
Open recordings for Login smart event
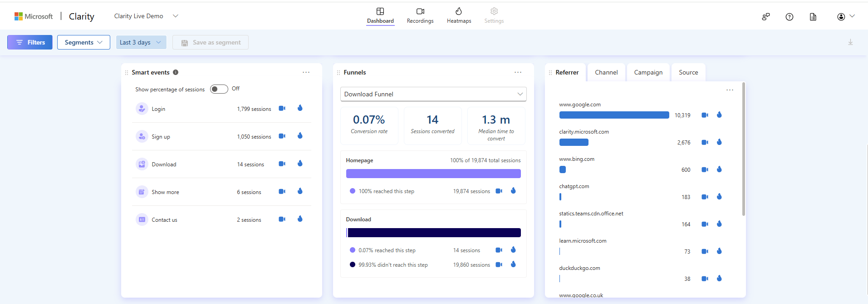point(282,109)
